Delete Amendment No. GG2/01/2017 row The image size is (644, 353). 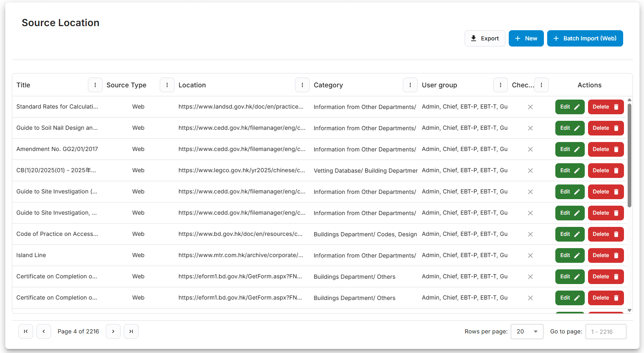pyautogui.click(x=606, y=149)
